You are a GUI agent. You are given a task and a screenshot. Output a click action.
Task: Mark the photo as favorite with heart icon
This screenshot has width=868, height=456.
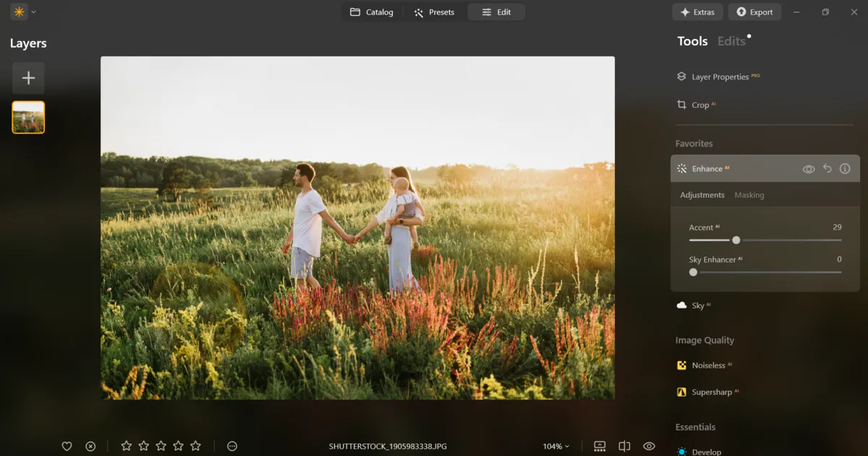click(x=67, y=447)
